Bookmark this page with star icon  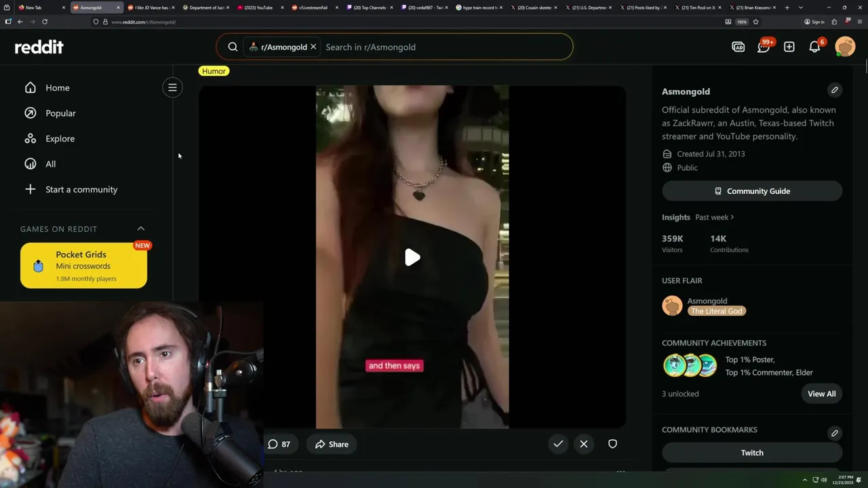(x=755, y=22)
